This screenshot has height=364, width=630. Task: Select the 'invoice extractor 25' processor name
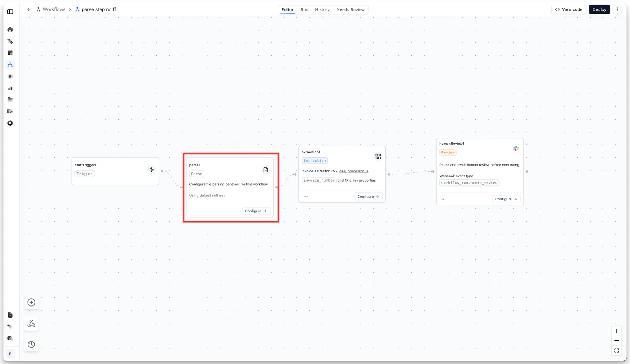(318, 171)
